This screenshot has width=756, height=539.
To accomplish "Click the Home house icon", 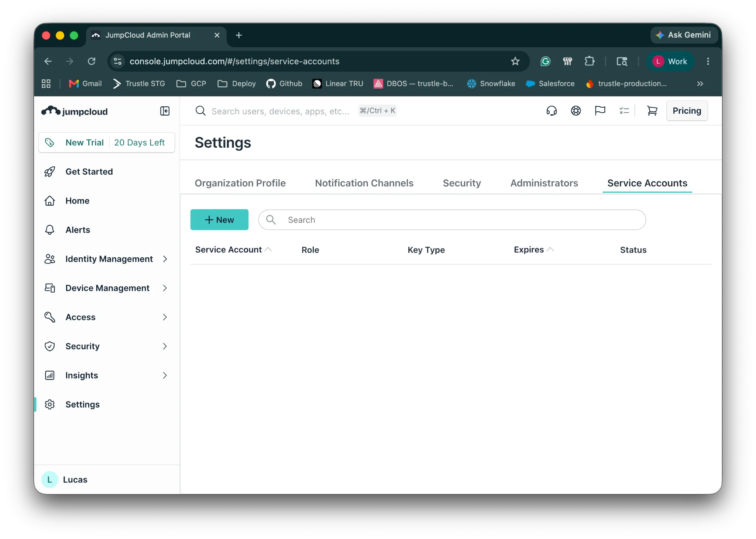I will 50,201.
